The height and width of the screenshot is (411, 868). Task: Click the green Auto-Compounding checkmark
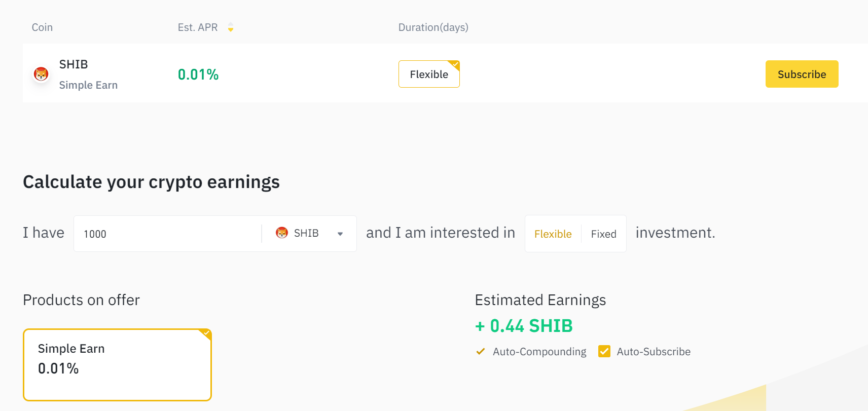click(x=480, y=351)
